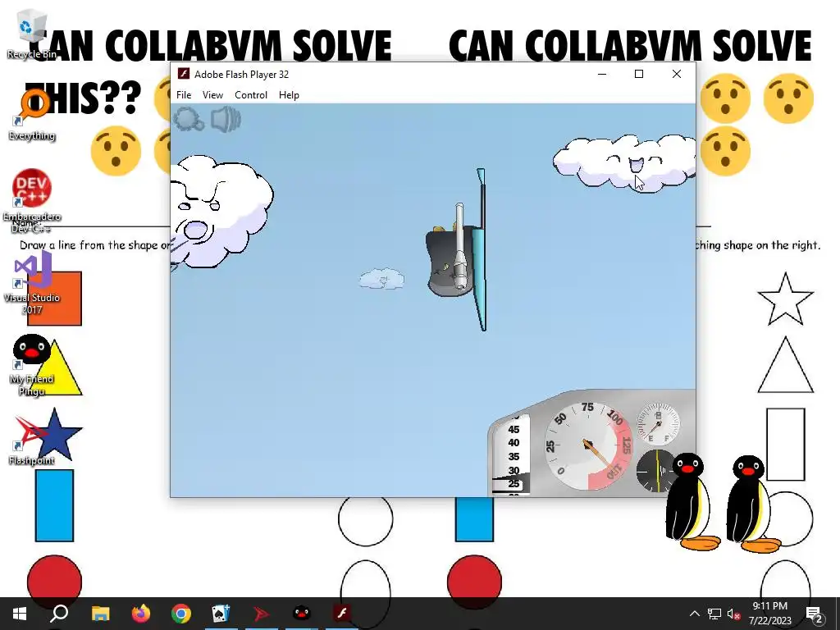Open the Windows Start menu
Image resolution: width=840 pixels, height=630 pixels.
[x=20, y=614]
